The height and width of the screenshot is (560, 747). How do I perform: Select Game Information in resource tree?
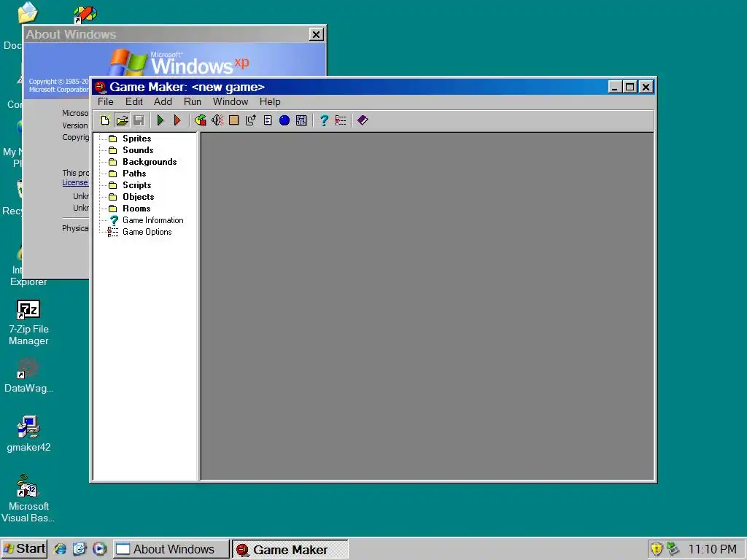pyautogui.click(x=153, y=220)
